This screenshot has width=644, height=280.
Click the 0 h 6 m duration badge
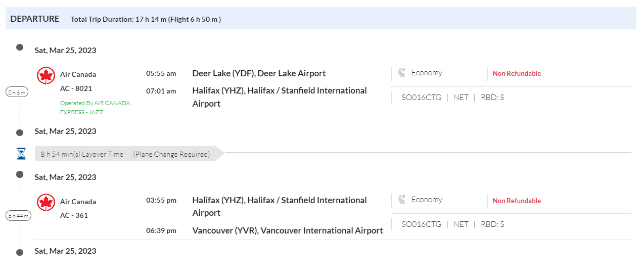(x=17, y=92)
